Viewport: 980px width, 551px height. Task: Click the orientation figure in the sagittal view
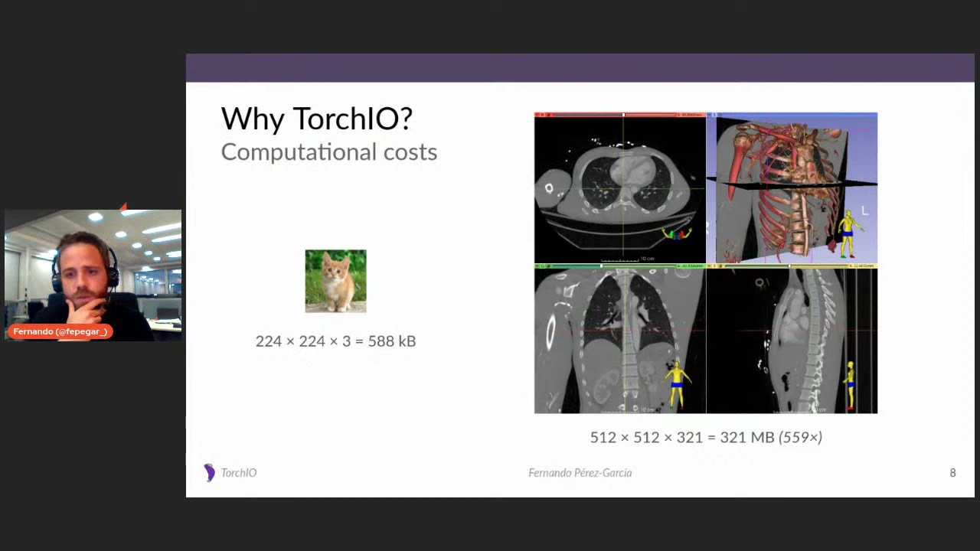tap(850, 385)
